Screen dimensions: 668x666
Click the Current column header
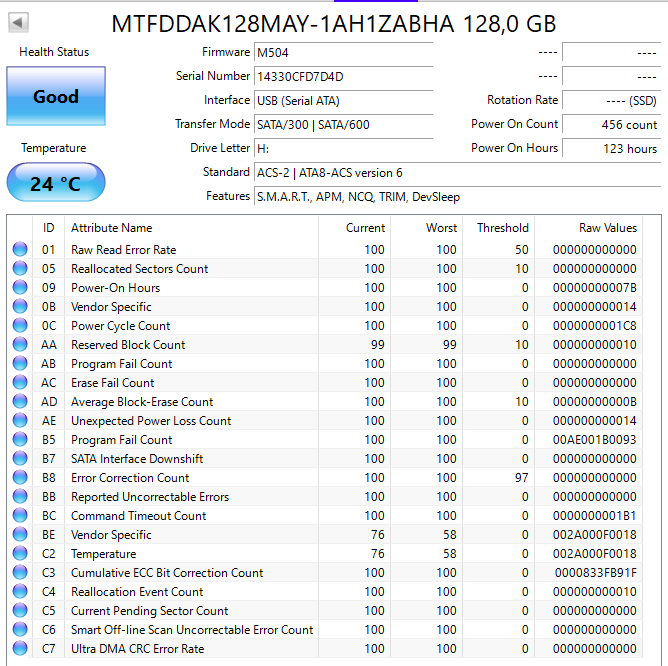point(365,228)
